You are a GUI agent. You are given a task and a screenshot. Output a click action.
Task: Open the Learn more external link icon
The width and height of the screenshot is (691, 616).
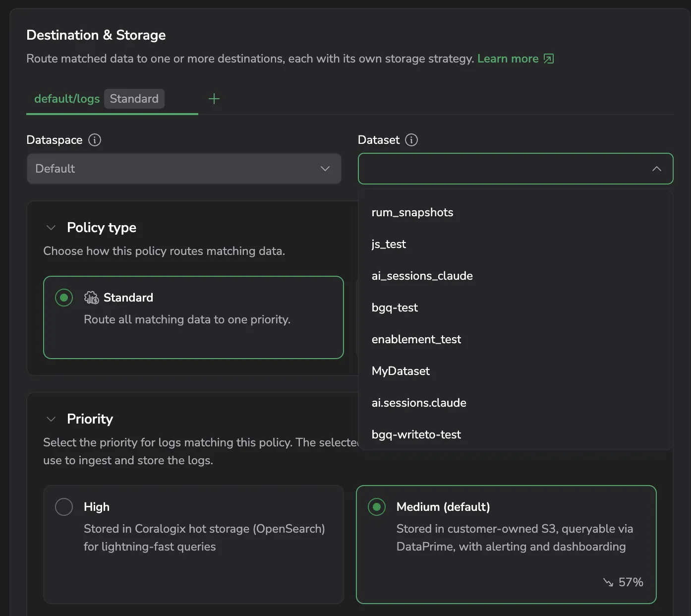click(x=548, y=59)
